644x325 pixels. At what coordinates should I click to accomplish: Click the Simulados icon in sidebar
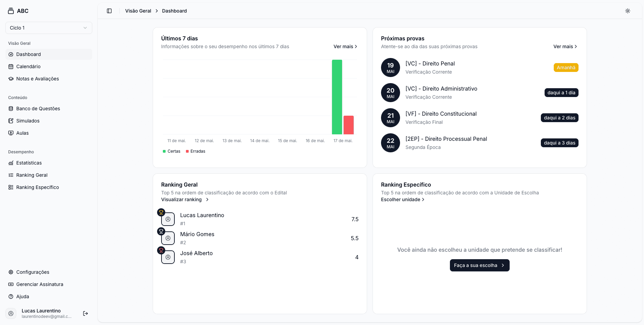11,121
